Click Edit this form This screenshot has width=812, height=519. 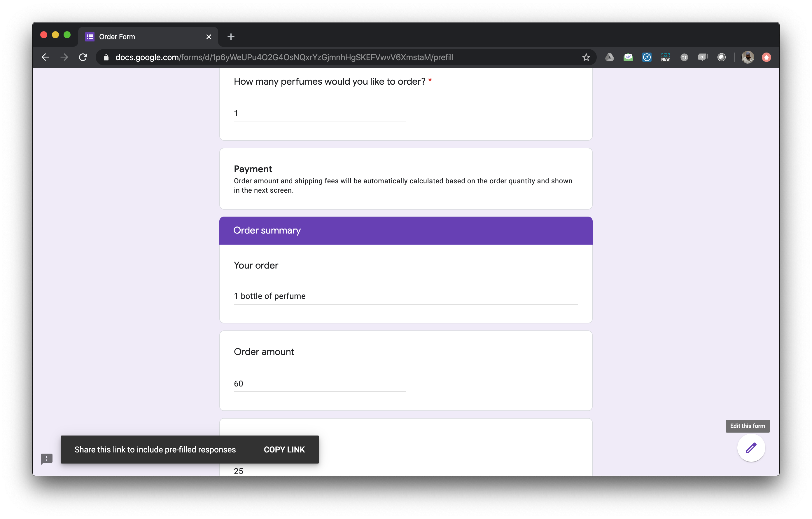[x=747, y=426]
